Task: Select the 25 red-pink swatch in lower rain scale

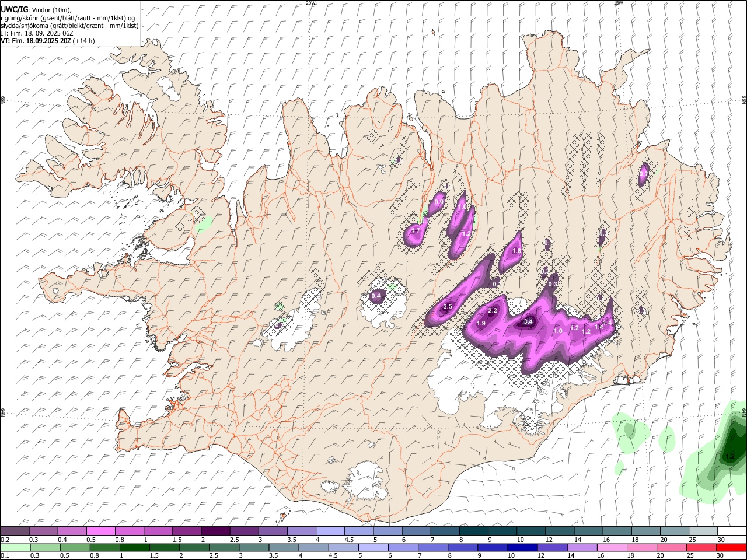Action: 701,547
